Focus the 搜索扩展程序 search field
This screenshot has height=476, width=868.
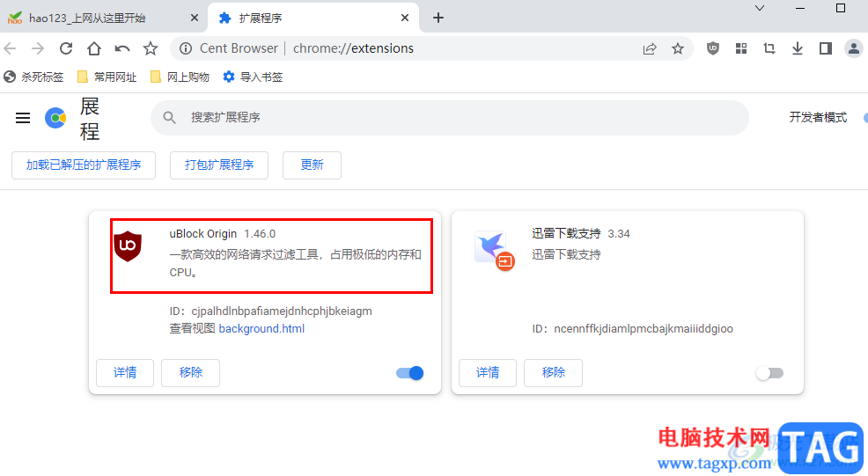point(450,117)
